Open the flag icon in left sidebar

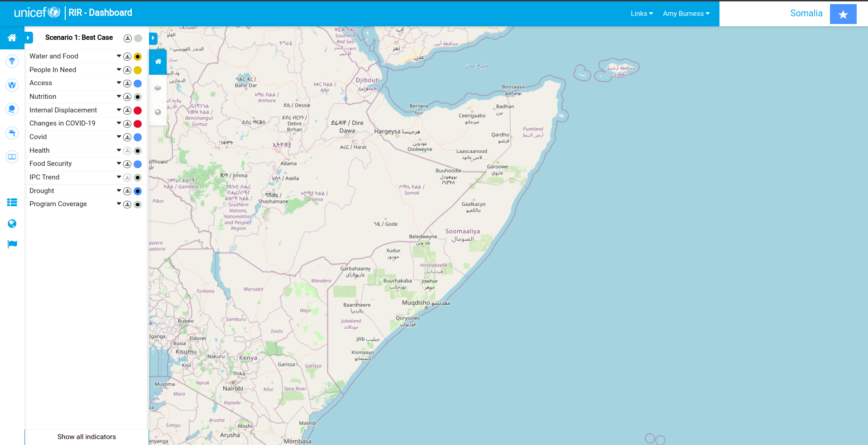(12, 244)
